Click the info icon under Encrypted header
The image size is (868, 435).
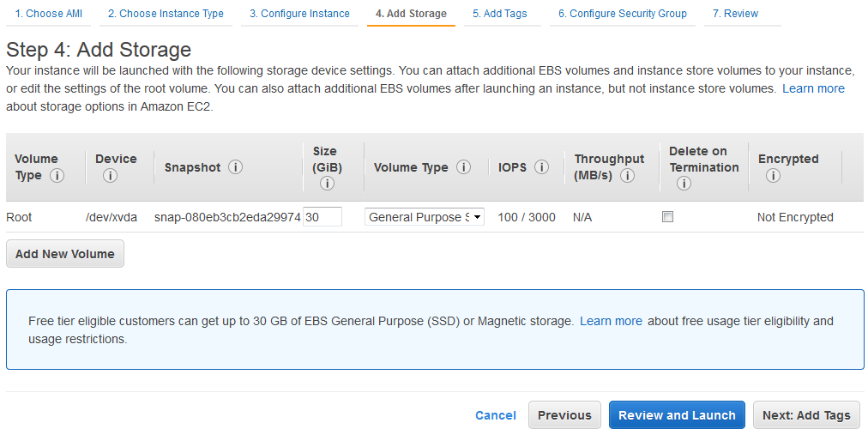pos(773,176)
